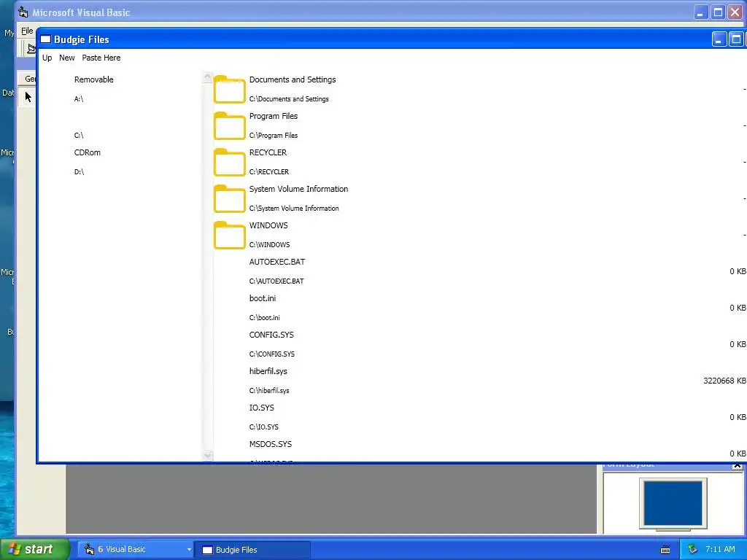
Task: Click the C:\Documents and Settings path
Action: point(289,99)
